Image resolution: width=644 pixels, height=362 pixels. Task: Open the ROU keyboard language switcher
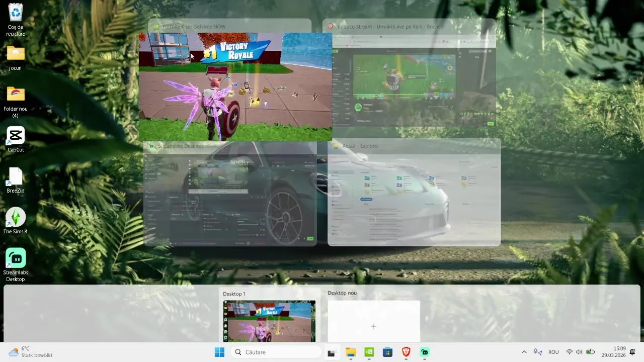coord(553,352)
